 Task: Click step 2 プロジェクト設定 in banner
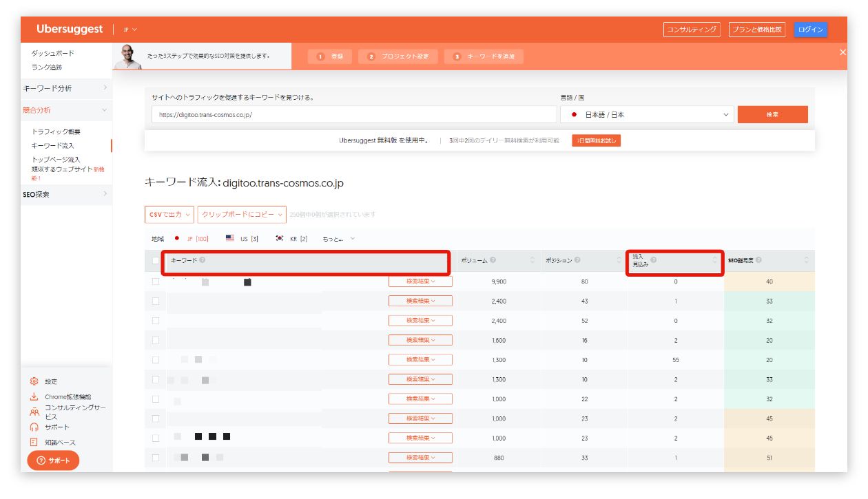coord(398,56)
